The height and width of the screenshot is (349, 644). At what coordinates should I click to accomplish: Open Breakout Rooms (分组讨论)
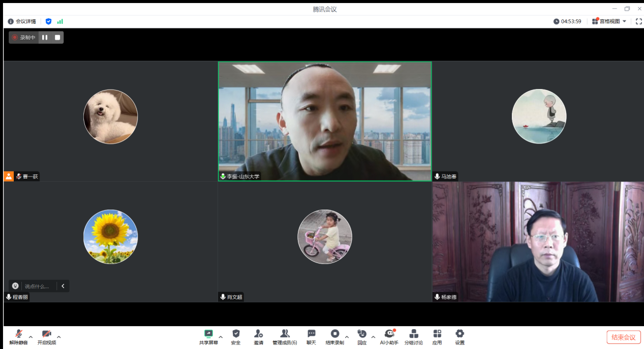coord(414,334)
